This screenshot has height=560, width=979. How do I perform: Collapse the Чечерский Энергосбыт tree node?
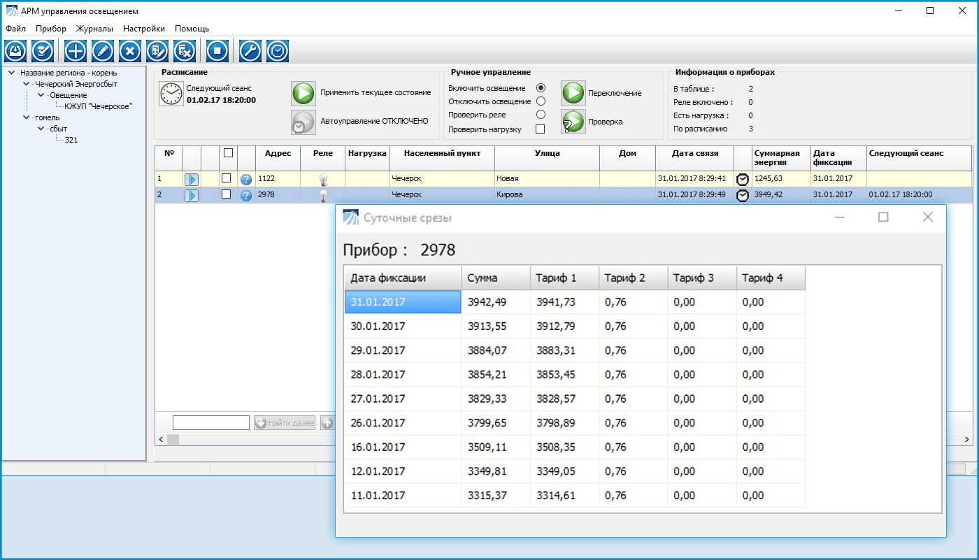pyautogui.click(x=27, y=84)
